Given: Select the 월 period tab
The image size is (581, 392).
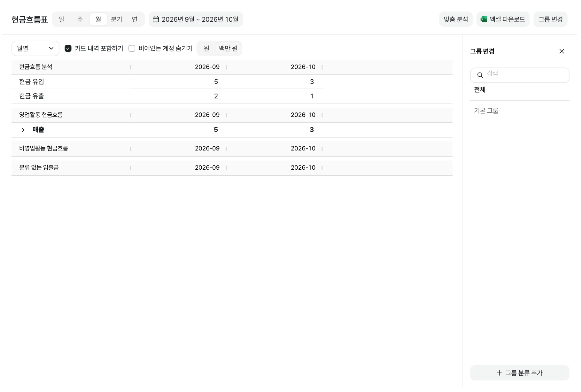Looking at the screenshot, I should (x=98, y=19).
